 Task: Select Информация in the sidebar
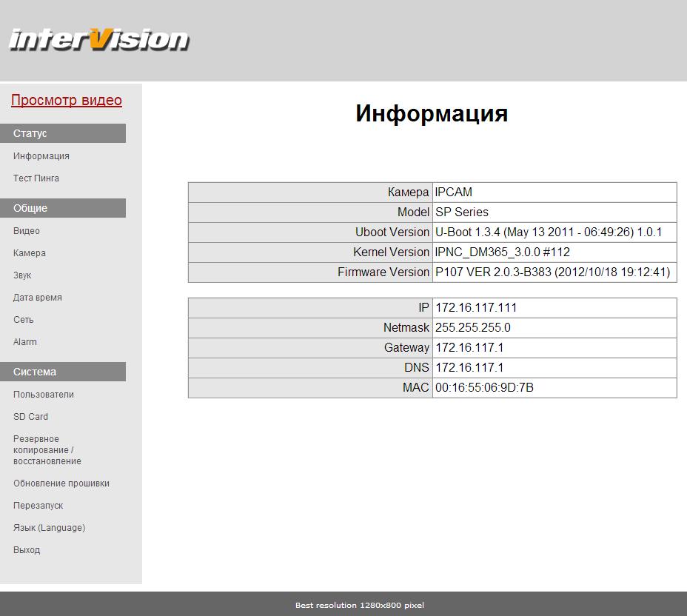pyautogui.click(x=41, y=156)
